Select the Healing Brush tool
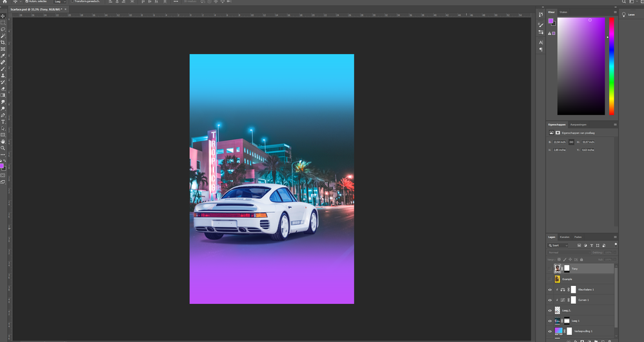Viewport: 644px width, 342px height. pos(3,63)
